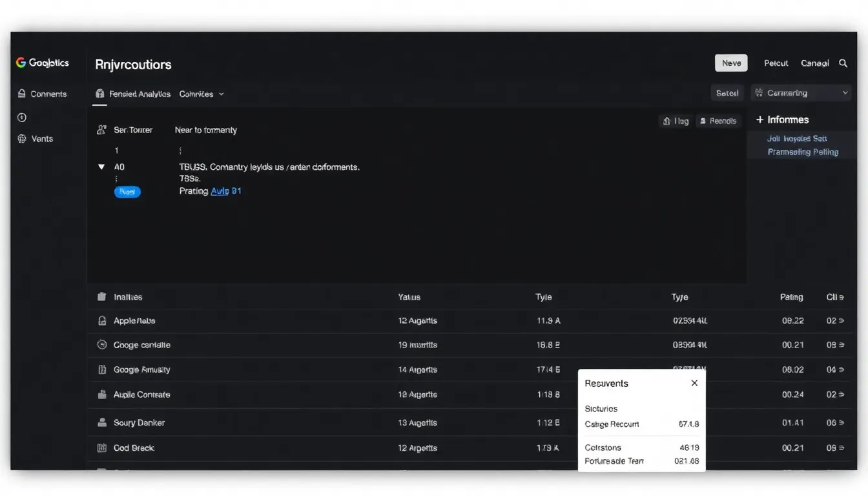Open the Pelcut menu item

tap(776, 63)
